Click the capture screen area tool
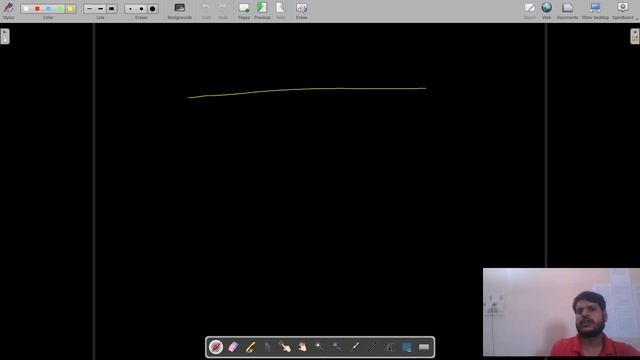This screenshot has height=360, width=640. 407,347
